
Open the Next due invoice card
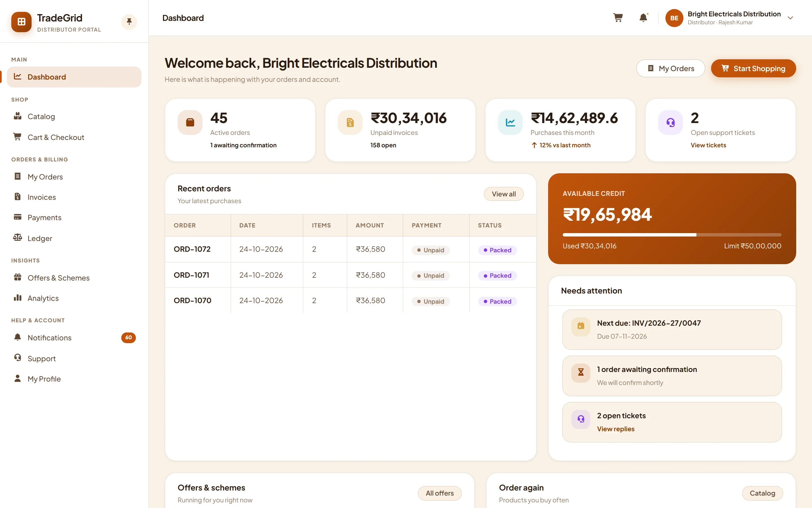tap(672, 329)
